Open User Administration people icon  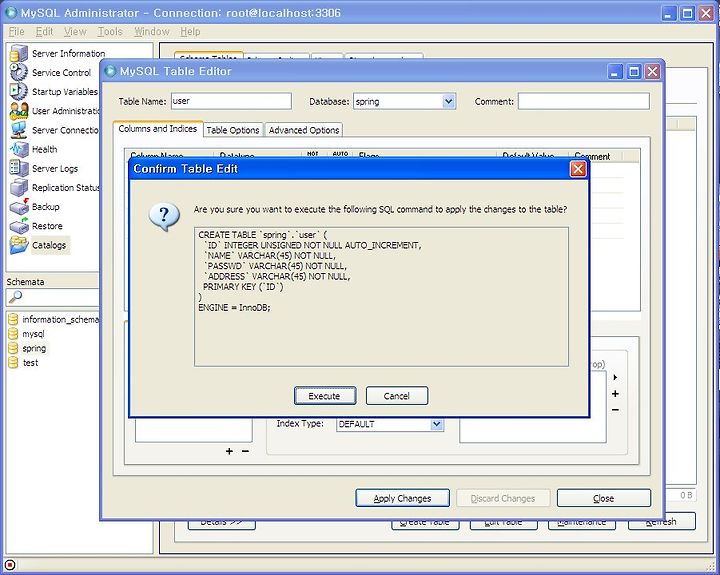click(x=19, y=111)
